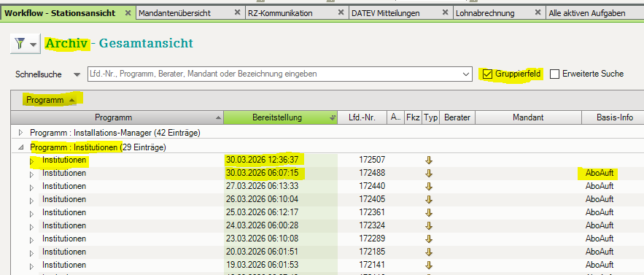This screenshot has width=644, height=275.
Task: Close the RZ-Kommunikation tab
Action: (341, 12)
